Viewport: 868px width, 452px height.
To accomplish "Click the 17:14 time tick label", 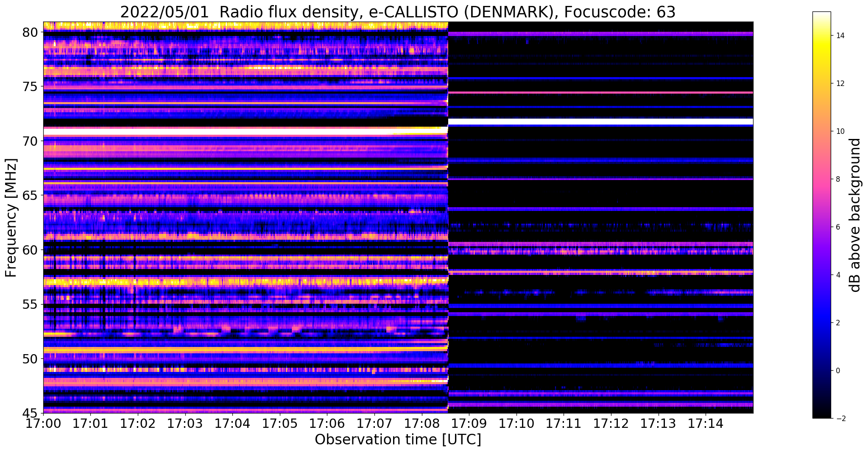I will tap(706, 423).
